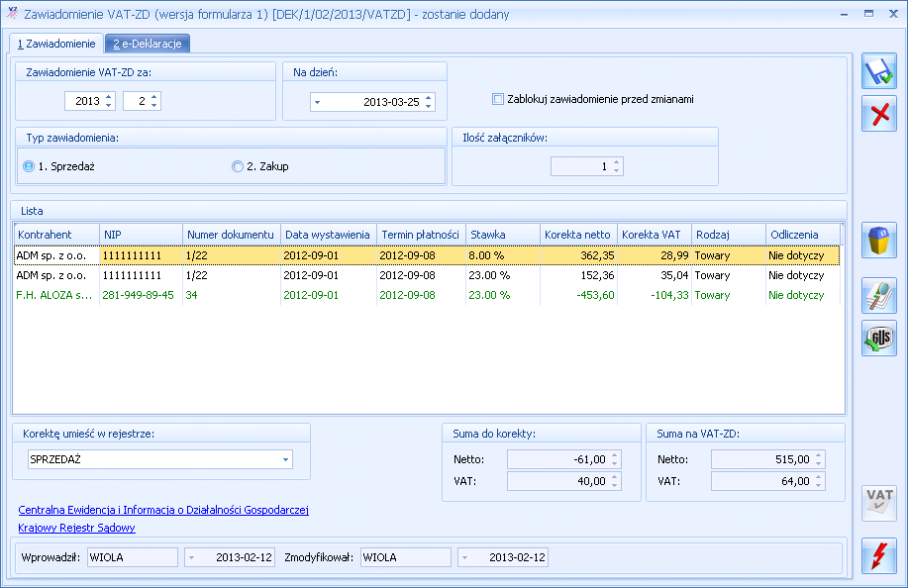Viewport: 908px width, 588px height.
Task: Close the Zawiadomienie VAT-ZD window
Action: pos(893,13)
